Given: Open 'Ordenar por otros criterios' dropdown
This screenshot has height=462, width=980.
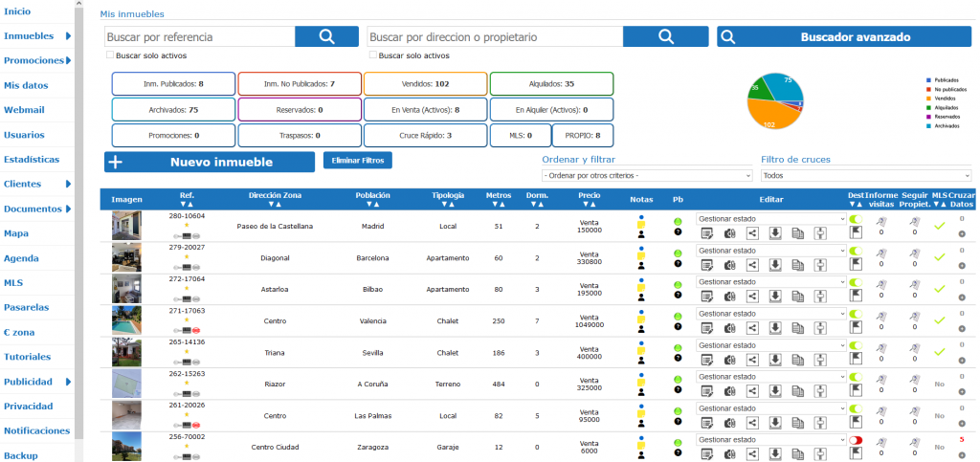Looking at the screenshot, I should tap(647, 176).
